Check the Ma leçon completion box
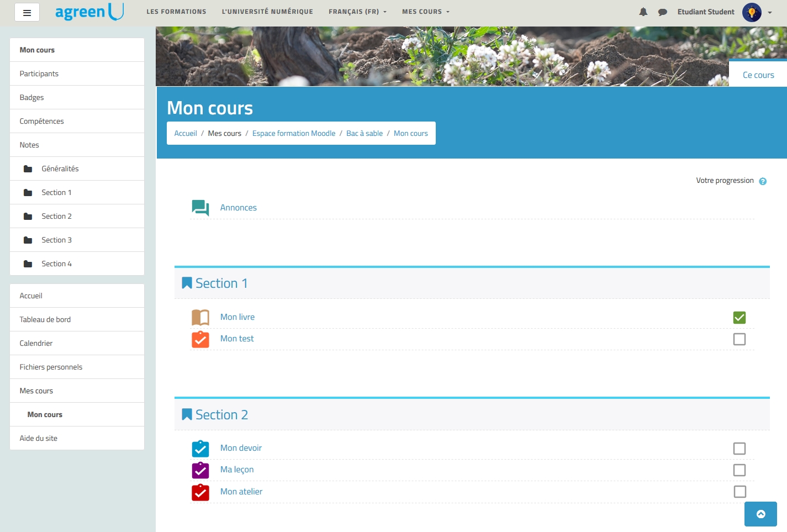 tap(739, 470)
